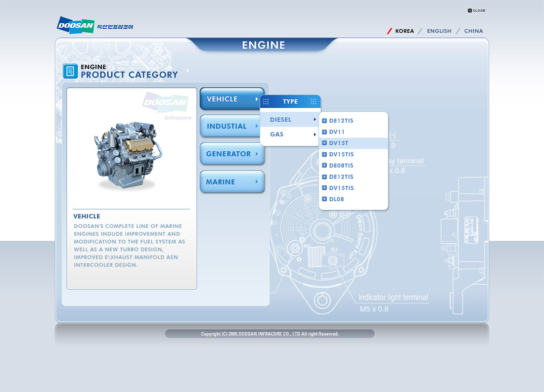Image resolution: width=544 pixels, height=392 pixels.
Task: Click the arrow icon beside DE08TIS
Action: 324,166
